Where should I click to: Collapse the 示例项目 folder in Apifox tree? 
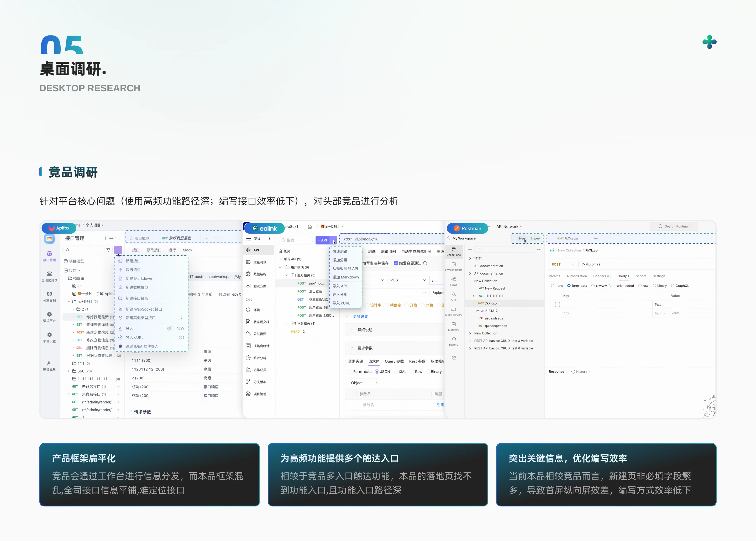pos(69,302)
